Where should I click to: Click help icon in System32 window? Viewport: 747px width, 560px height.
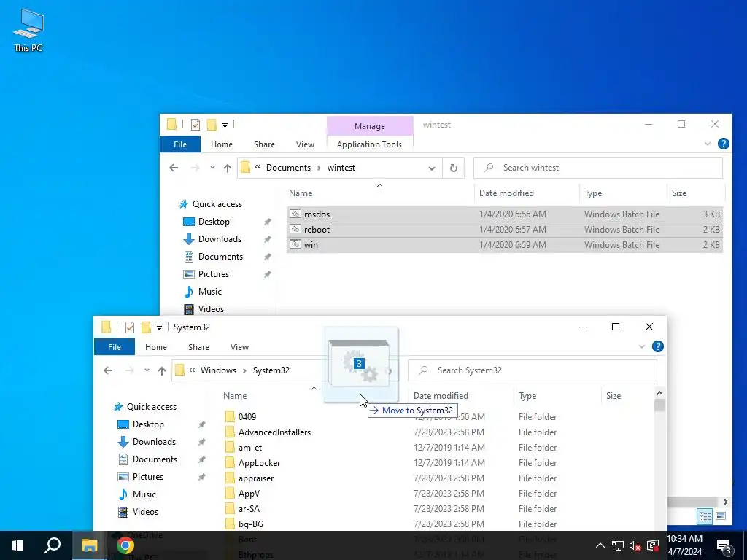click(657, 346)
